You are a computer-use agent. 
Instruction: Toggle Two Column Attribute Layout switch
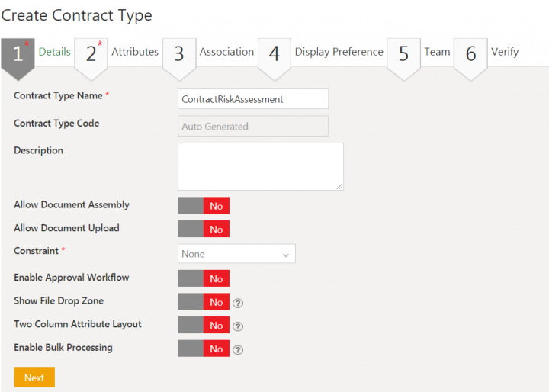204,325
